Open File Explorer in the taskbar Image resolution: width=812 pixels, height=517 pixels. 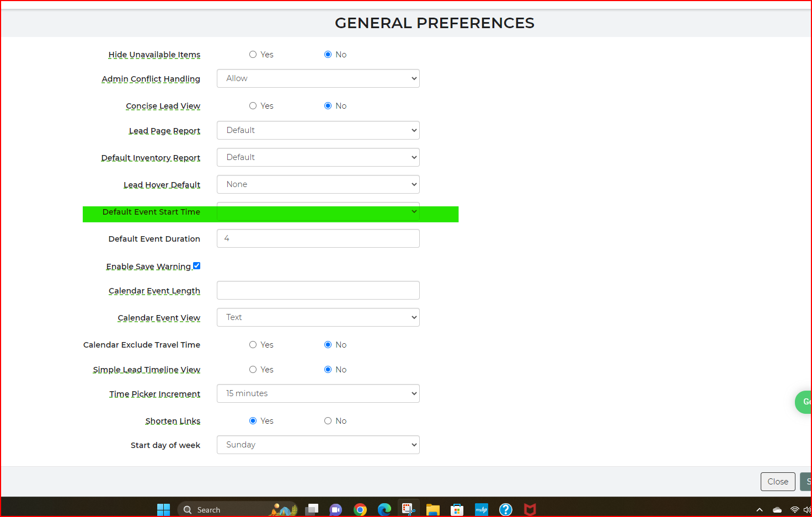432,509
